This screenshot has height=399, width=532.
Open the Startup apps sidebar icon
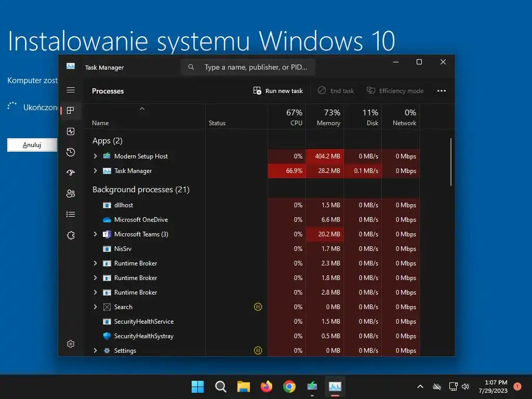[71, 172]
